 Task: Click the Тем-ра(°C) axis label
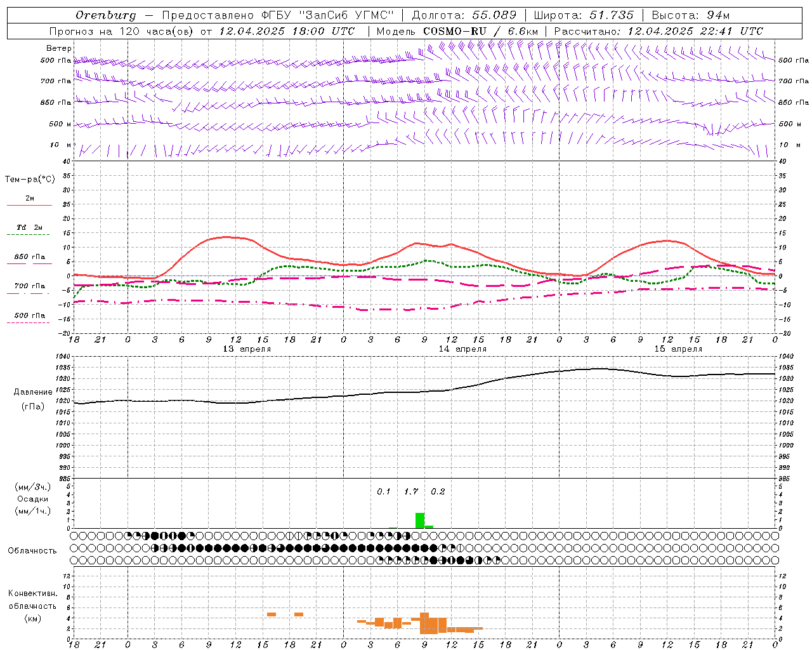point(30,180)
